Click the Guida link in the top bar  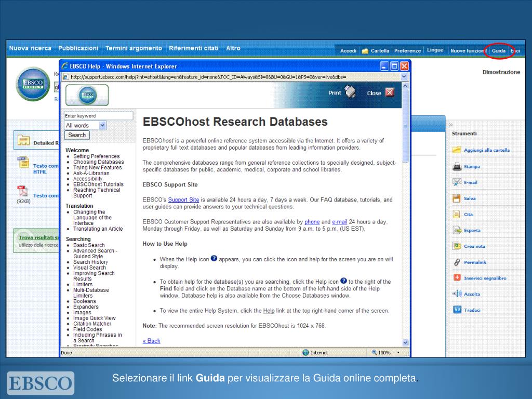tap(499, 50)
